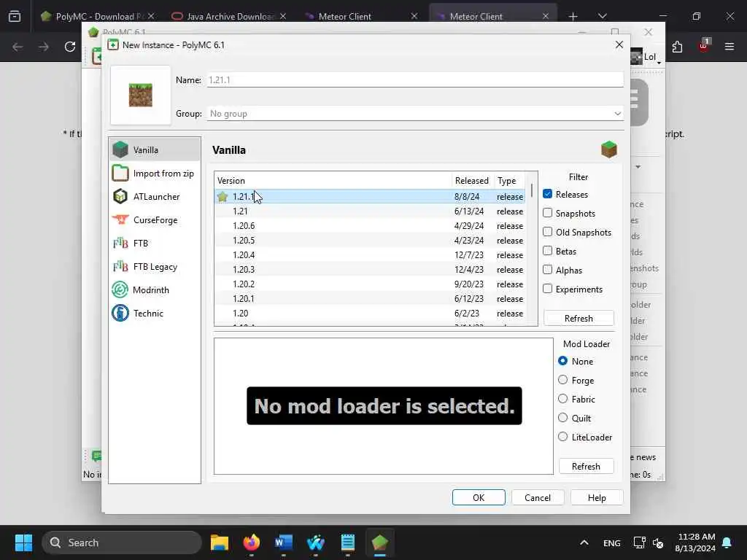Select None mod loader

[x=562, y=361]
